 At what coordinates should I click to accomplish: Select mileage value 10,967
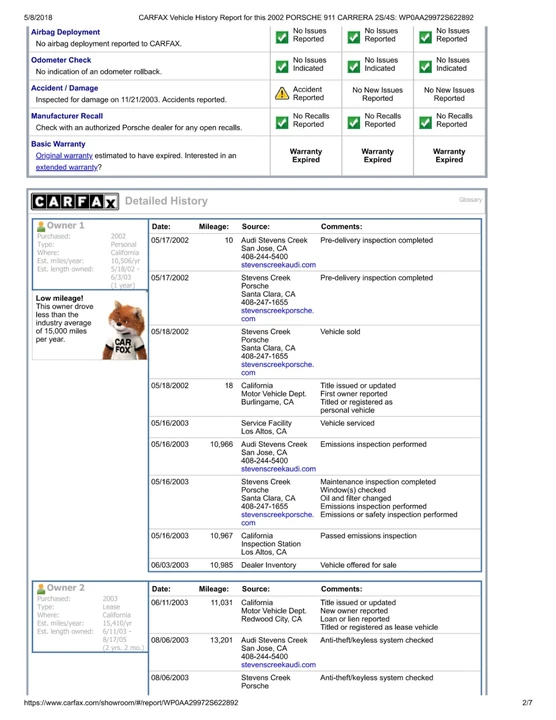[x=221, y=536]
